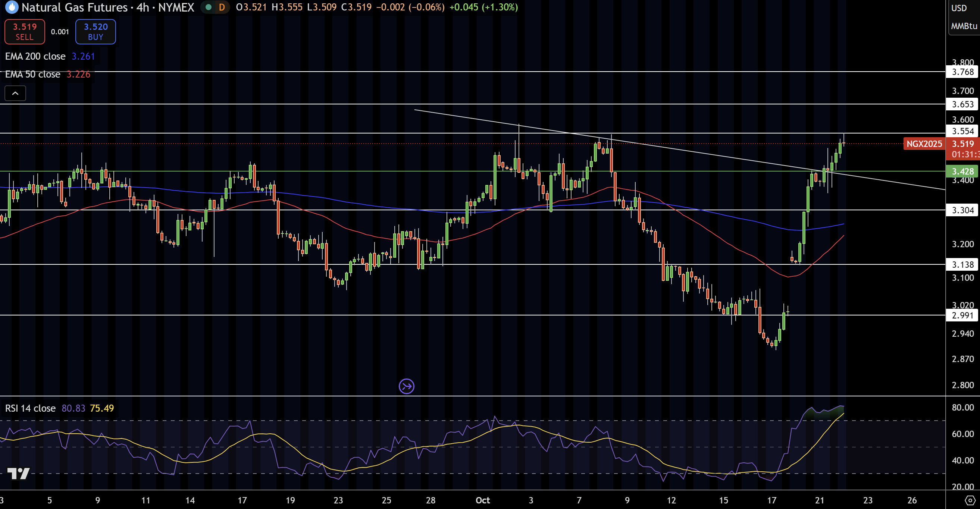Click the Oct label on time axis
The height and width of the screenshot is (509, 980).
(482, 500)
